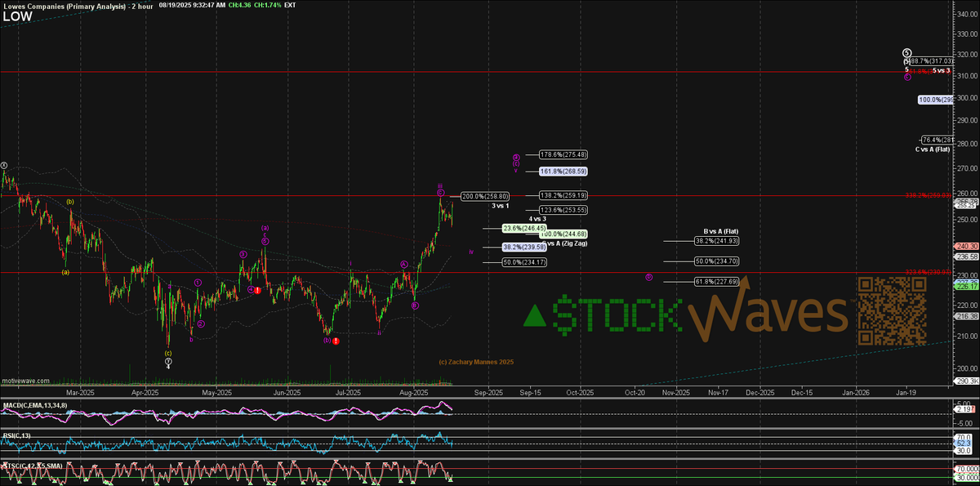Click the purple circled b wave label near 61.8%
The image size is (980, 486).
coord(649,277)
